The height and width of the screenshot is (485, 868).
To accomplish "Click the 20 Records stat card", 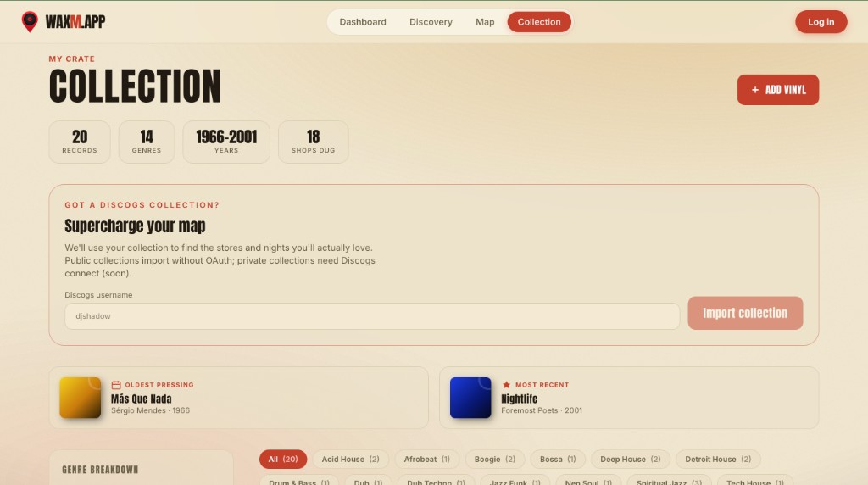I will [80, 142].
